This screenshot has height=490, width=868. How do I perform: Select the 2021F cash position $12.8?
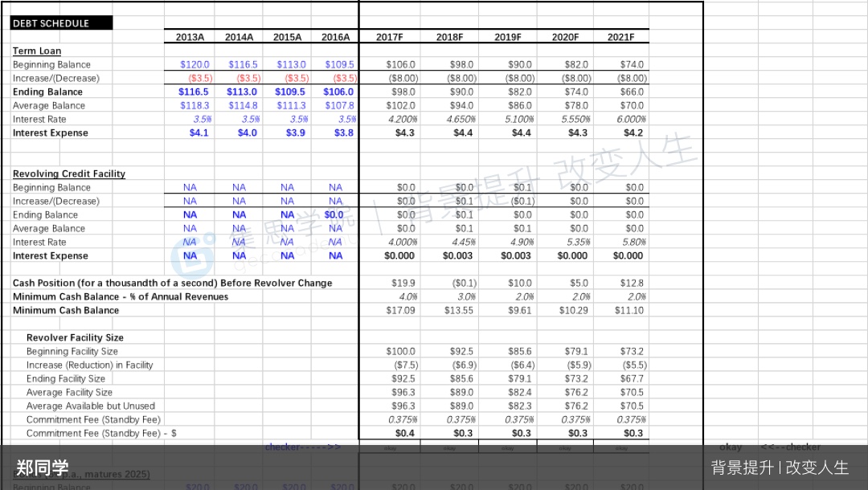pyautogui.click(x=633, y=284)
